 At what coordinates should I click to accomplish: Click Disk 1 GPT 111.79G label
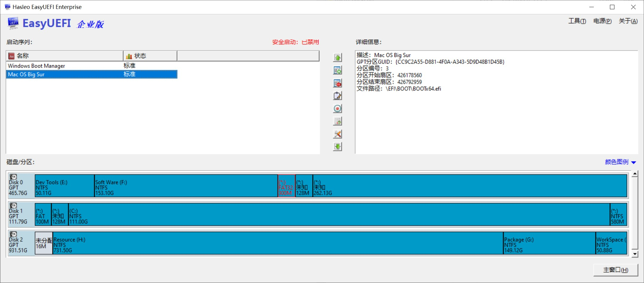(18, 216)
